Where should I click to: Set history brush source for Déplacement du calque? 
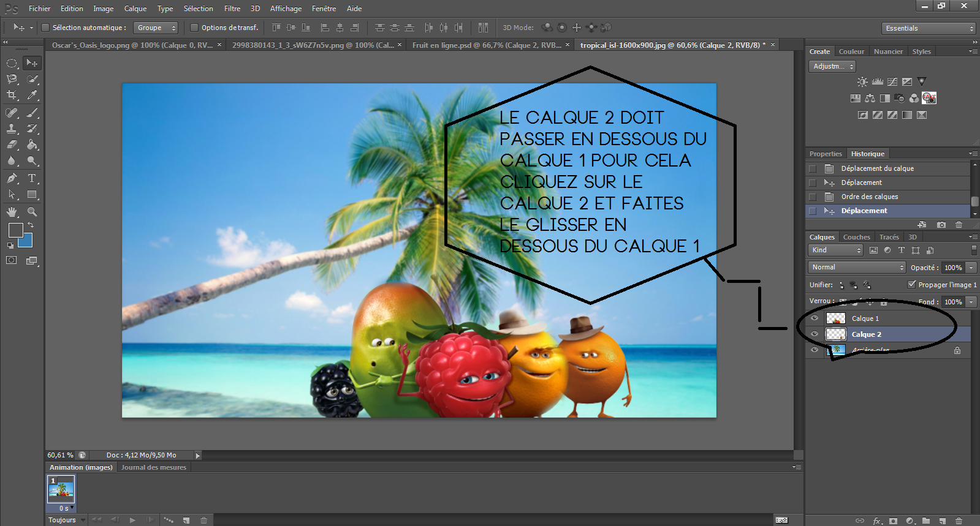(813, 169)
